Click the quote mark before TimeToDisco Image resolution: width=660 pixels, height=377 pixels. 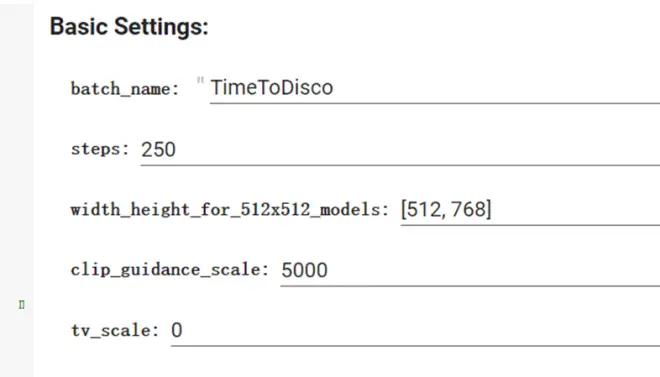tap(200, 80)
